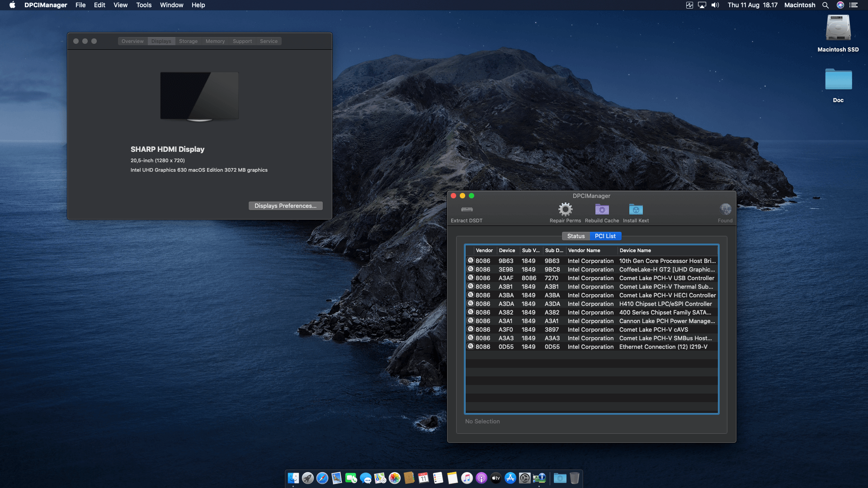The image size is (868, 488).
Task: Click the Sub Vendor column header
Action: tap(531, 250)
